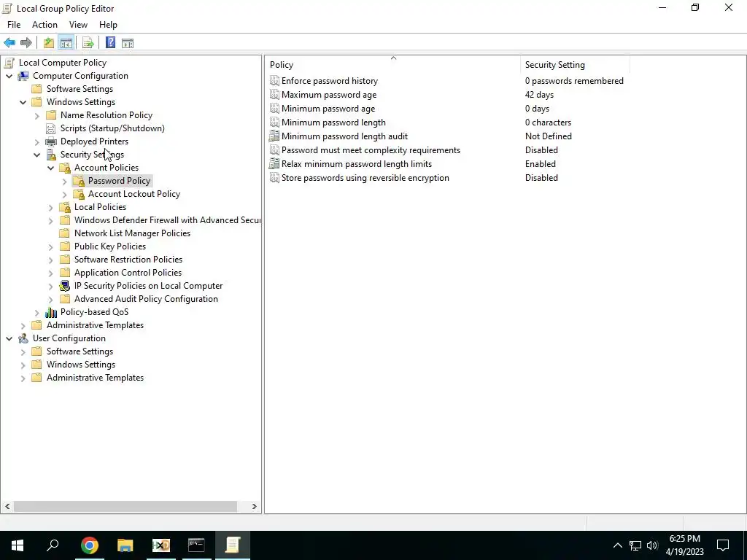Open the notification center icon

tap(723, 545)
